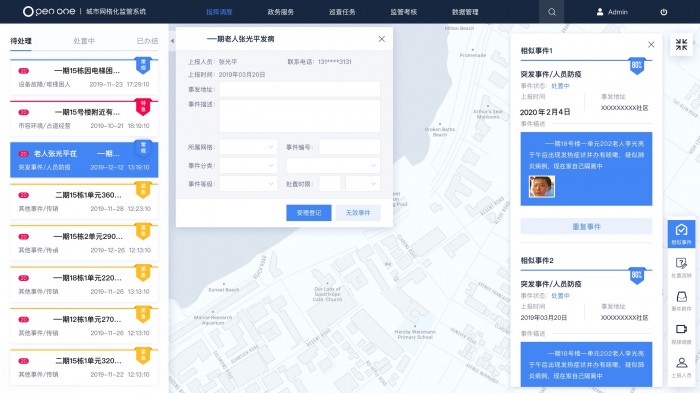Select the 相似事件 sidebar icon

[x=681, y=234]
